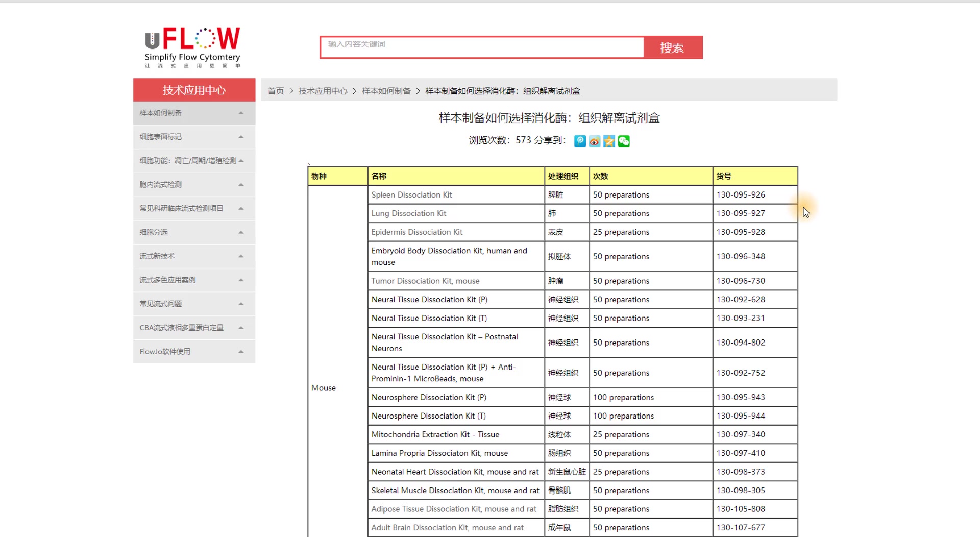This screenshot has width=980, height=537.
Task: Toggle the FlowJo软件使用 arrow in the sidebar
Action: [241, 352]
